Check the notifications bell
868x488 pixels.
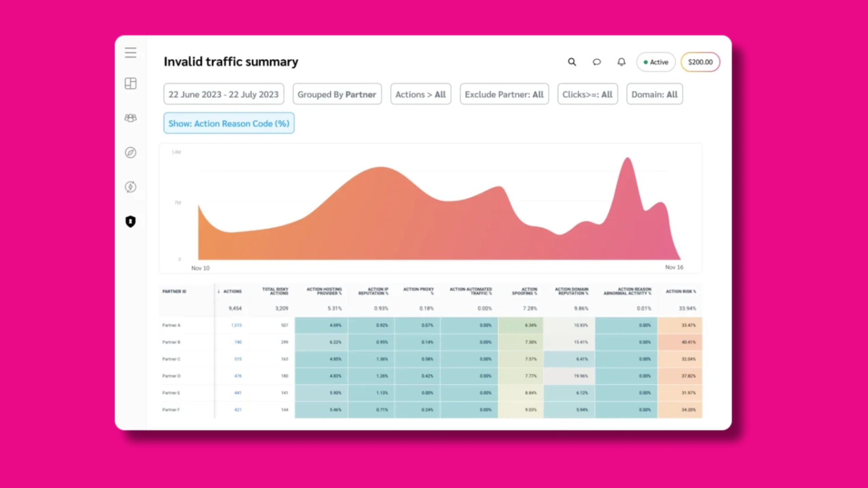point(621,62)
